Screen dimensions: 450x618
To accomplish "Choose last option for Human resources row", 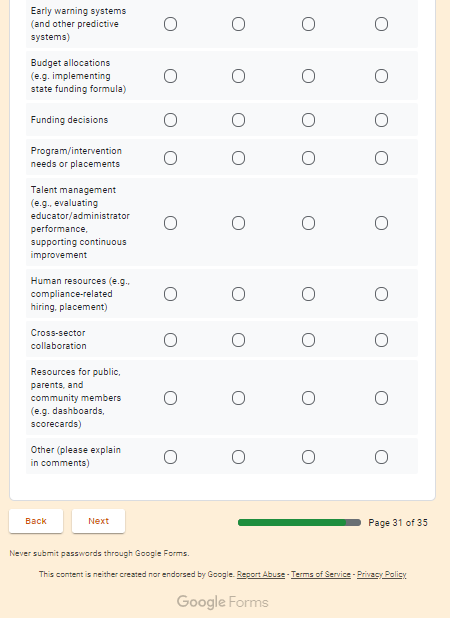I will [x=381, y=294].
